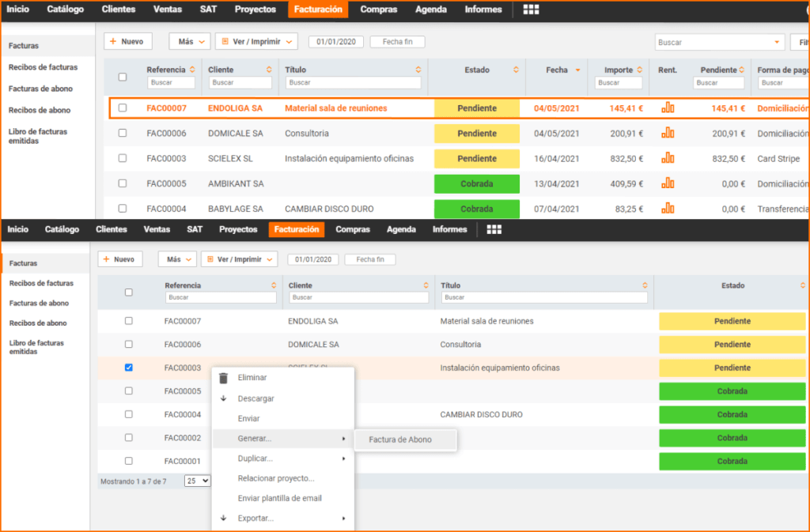Click the Cobrada status badge of FAC00002
810x532 pixels.
coord(732,438)
